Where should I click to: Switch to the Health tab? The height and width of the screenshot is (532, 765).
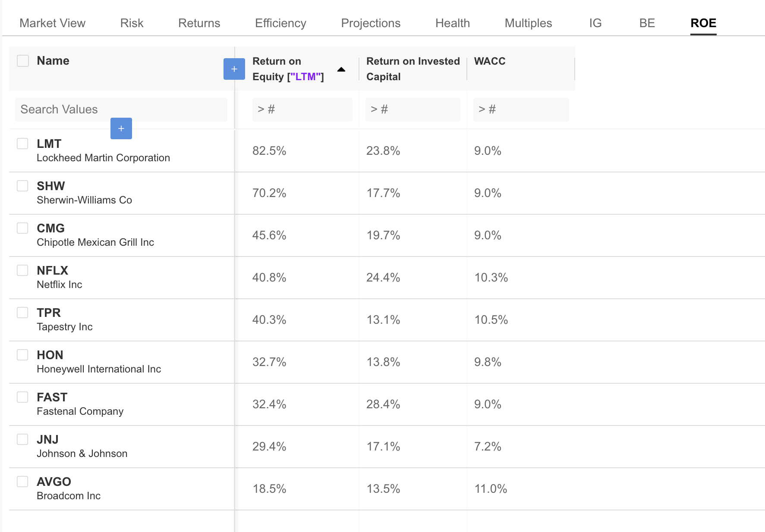click(453, 23)
